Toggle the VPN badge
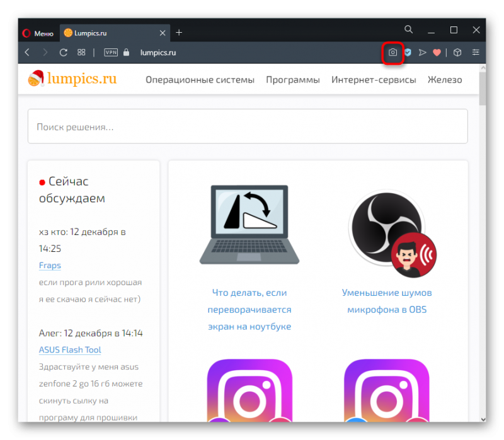The height and width of the screenshot is (440, 504). pos(111,52)
